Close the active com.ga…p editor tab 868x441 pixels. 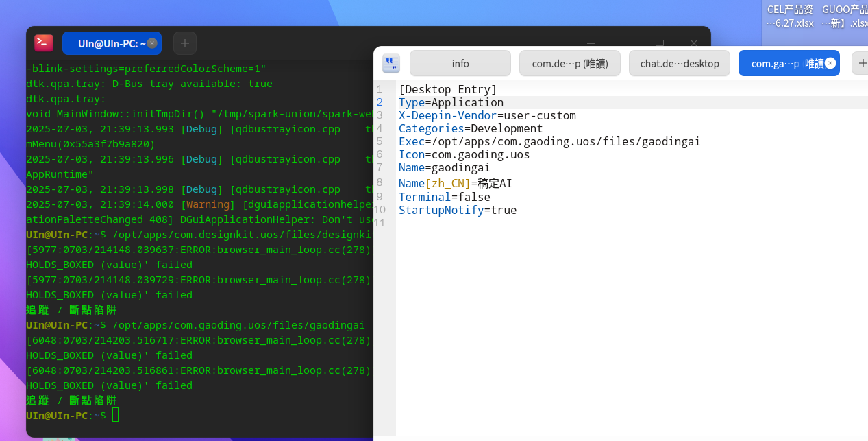point(830,63)
